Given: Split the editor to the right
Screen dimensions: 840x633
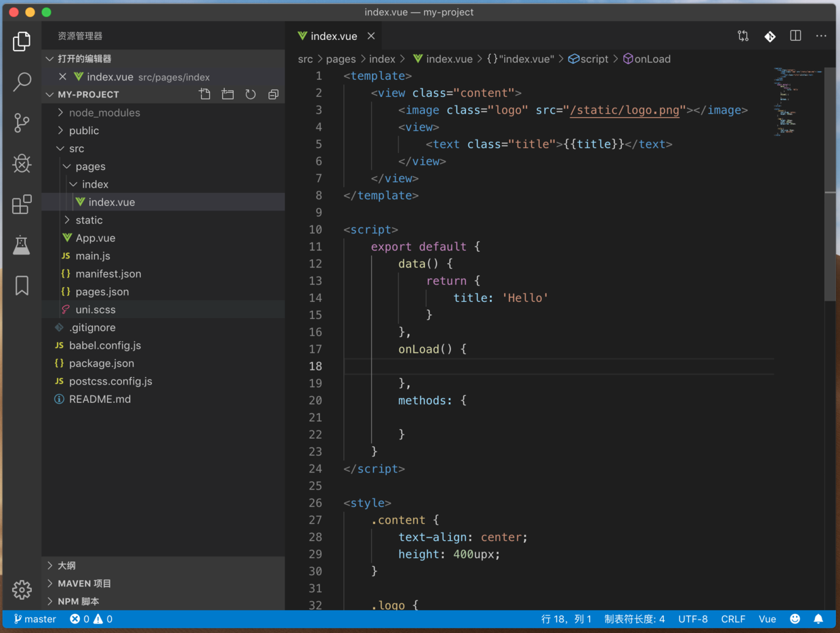Looking at the screenshot, I should coord(795,36).
